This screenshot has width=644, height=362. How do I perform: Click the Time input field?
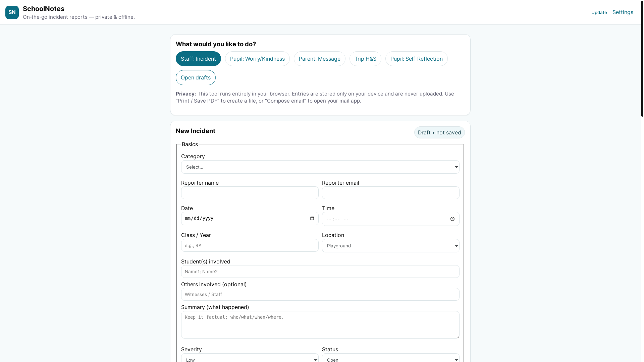pos(390,219)
